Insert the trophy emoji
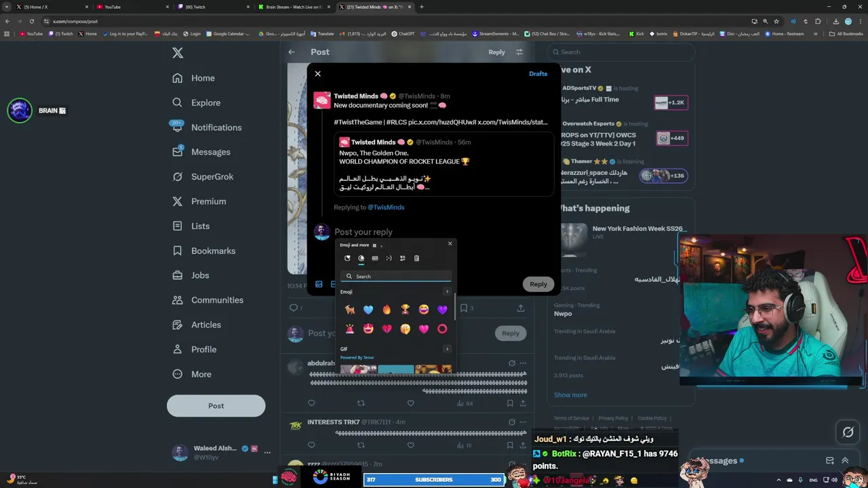The width and height of the screenshot is (868, 488). click(405, 310)
